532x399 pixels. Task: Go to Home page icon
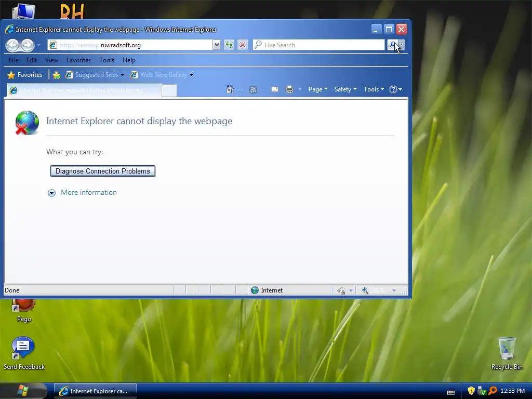(230, 89)
